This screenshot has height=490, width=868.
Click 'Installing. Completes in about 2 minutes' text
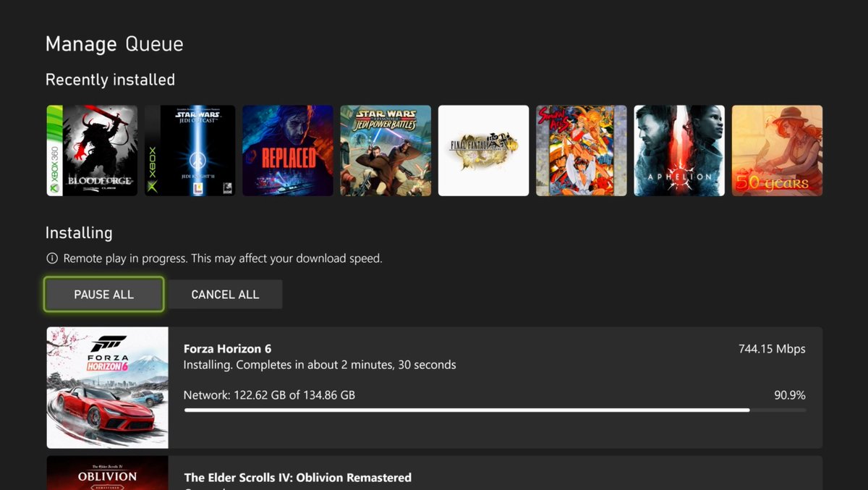click(x=320, y=365)
